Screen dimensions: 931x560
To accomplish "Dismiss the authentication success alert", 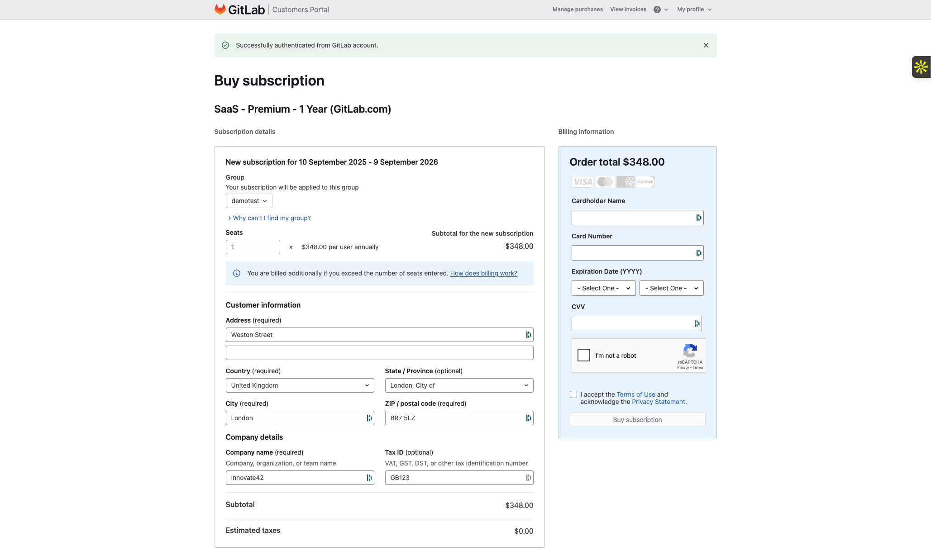I will click(706, 45).
